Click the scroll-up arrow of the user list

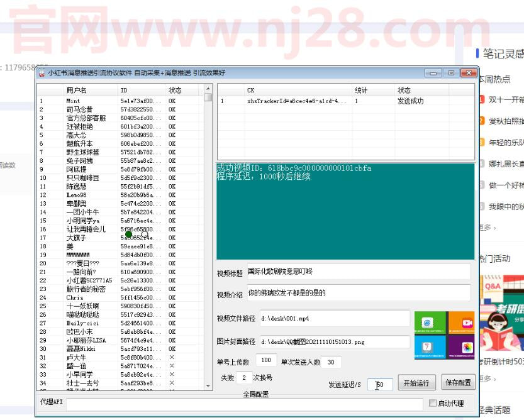208,97
